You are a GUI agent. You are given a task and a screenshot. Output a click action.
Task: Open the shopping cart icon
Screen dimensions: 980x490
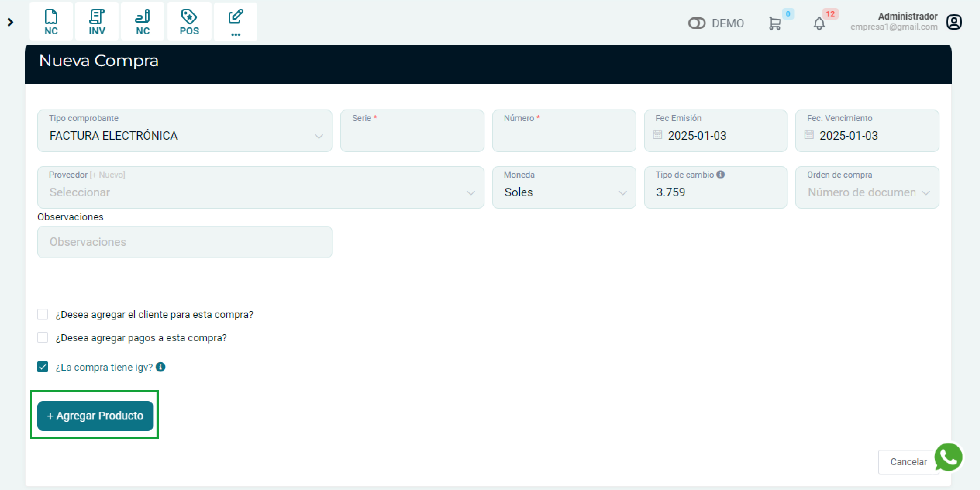775,24
